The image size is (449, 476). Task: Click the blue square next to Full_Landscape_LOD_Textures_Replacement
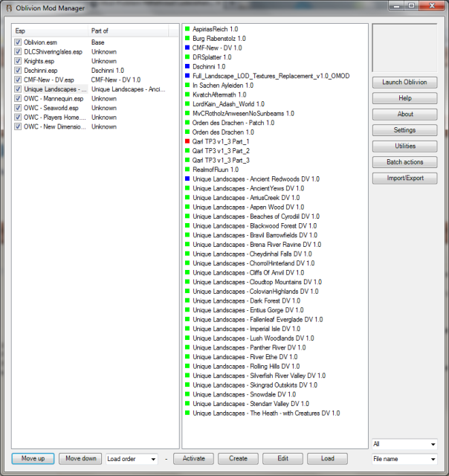click(187, 76)
